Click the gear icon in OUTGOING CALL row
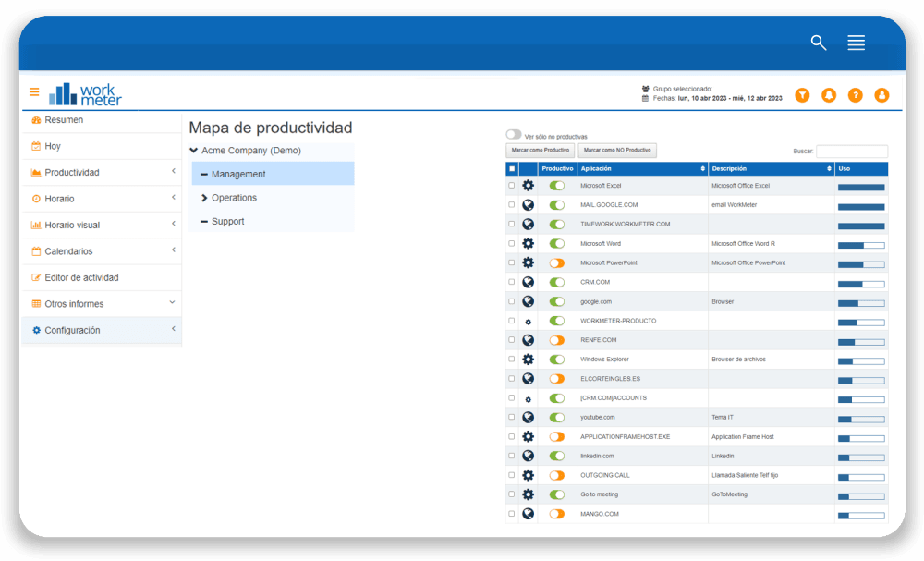 click(x=528, y=476)
